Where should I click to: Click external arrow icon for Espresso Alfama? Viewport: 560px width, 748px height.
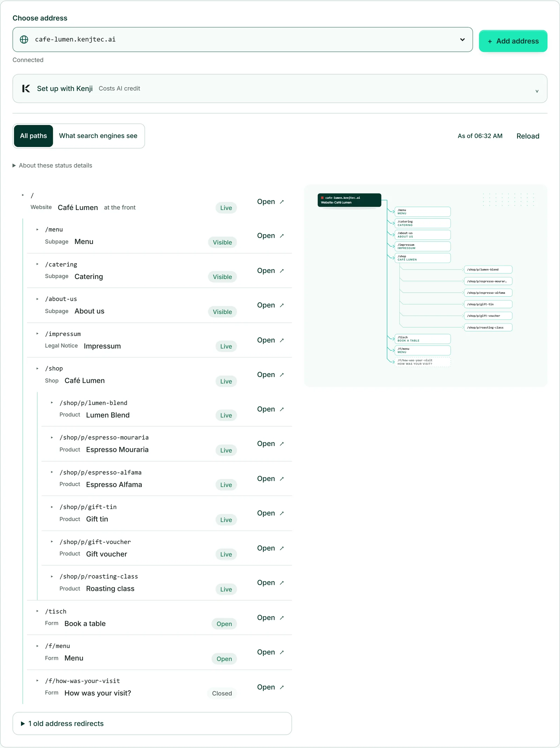pos(282,479)
